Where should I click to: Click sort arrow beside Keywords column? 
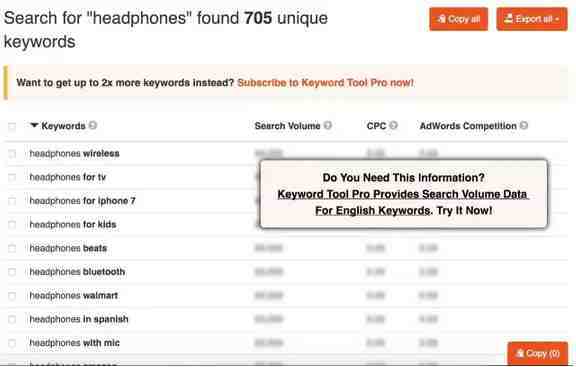(x=34, y=125)
